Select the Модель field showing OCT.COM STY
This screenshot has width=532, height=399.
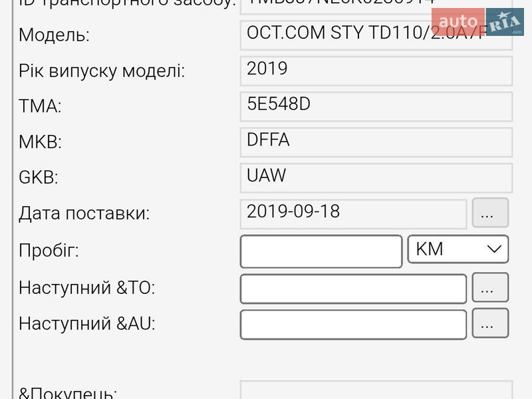pyautogui.click(x=376, y=31)
